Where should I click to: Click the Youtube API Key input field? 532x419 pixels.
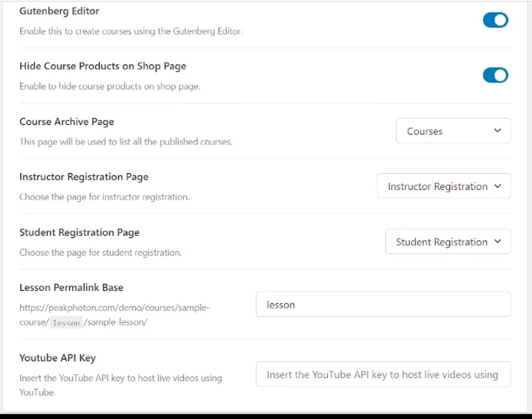(x=383, y=374)
